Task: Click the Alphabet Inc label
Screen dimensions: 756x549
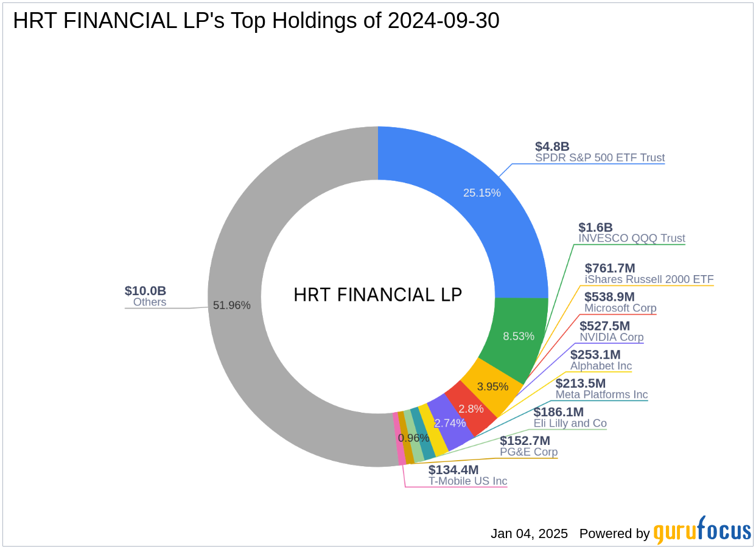Action: tap(601, 366)
